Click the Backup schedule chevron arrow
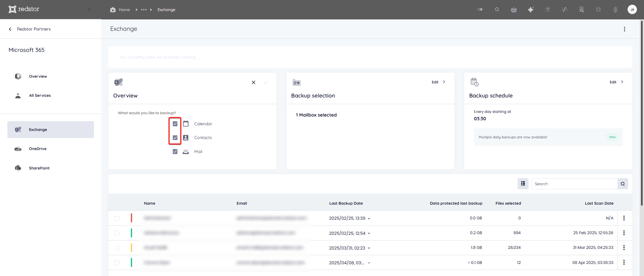 (622, 82)
